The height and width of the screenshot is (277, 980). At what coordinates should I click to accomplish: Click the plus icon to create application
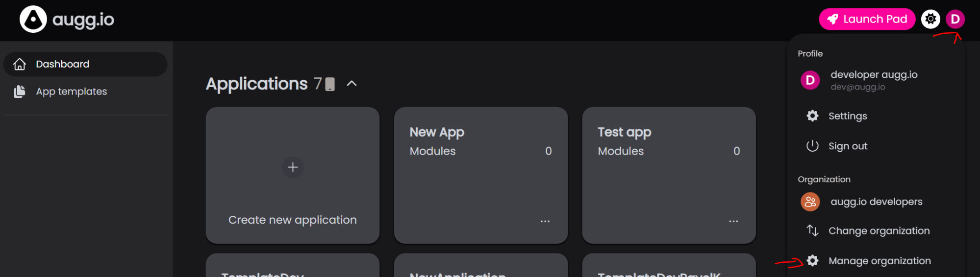point(293,167)
